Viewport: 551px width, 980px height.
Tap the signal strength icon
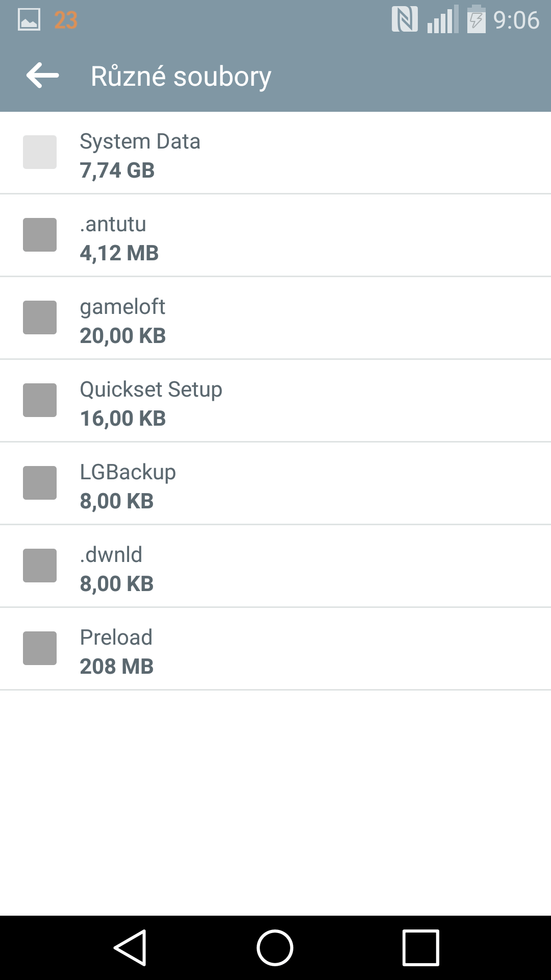(x=442, y=19)
